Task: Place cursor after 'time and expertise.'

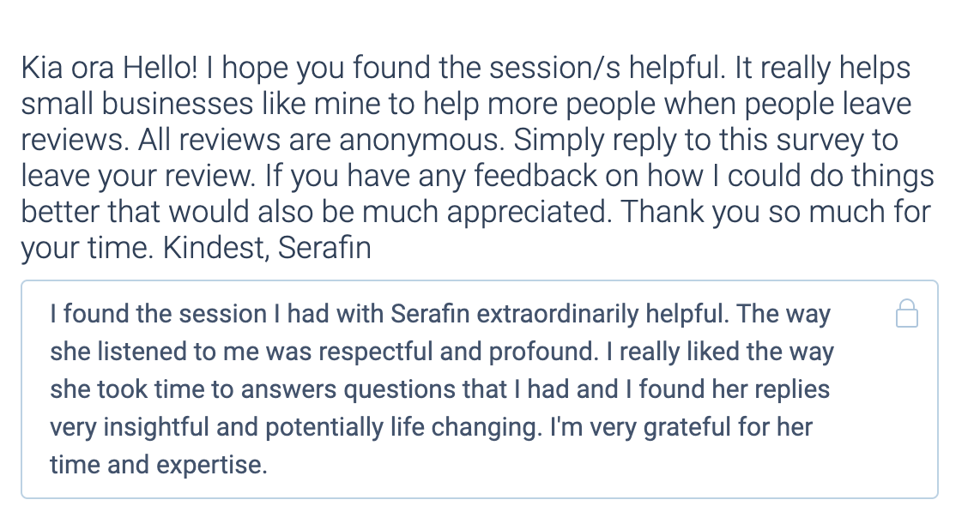Action: pyautogui.click(x=268, y=465)
